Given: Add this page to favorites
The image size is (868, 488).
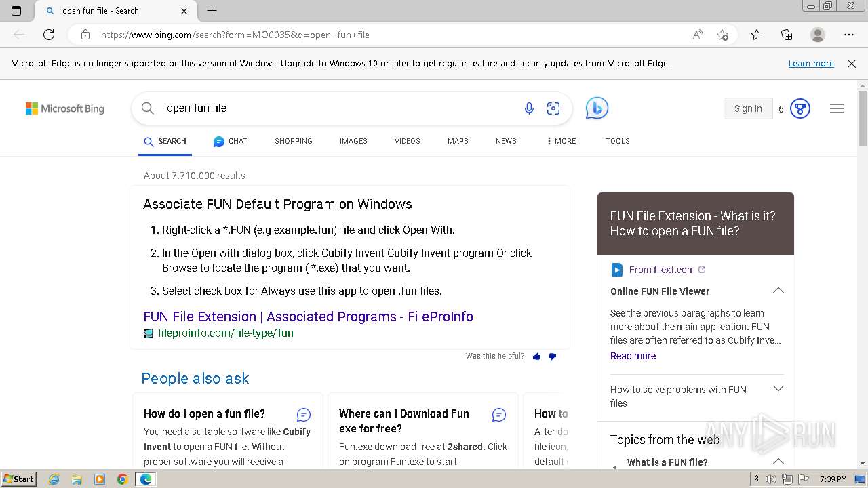Looking at the screenshot, I should tap(723, 35).
